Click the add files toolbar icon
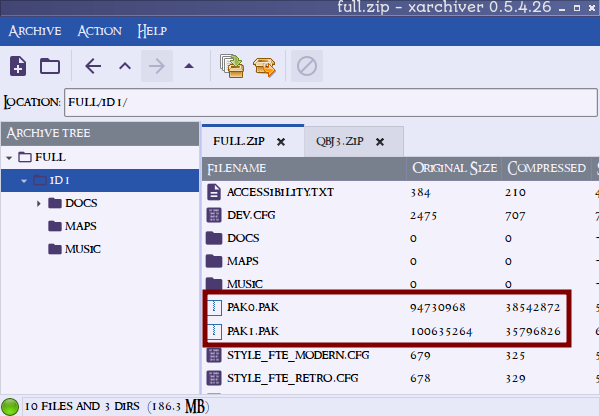This screenshot has width=600, height=416. (x=233, y=67)
